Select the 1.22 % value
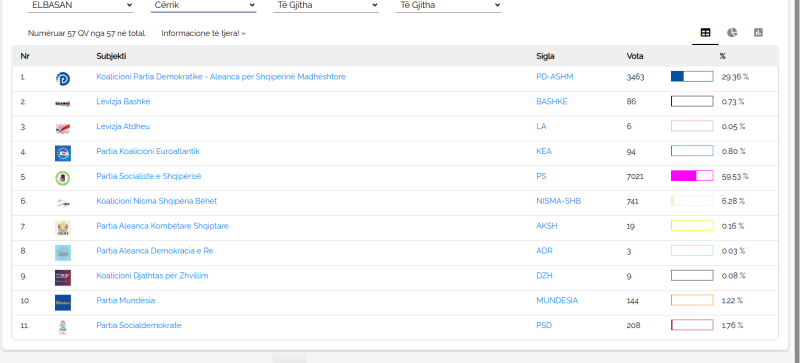Screen dimensions: 800x363 pyautogui.click(x=732, y=301)
